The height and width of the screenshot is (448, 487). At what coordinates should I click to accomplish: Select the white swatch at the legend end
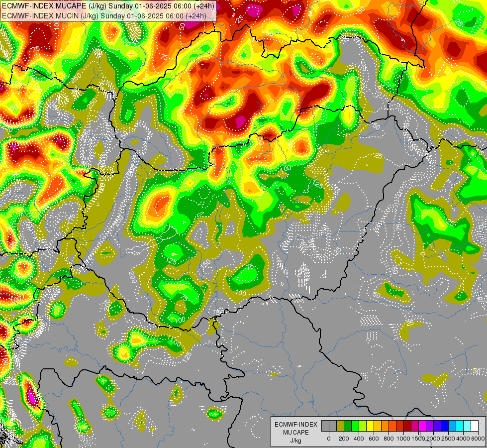point(475,426)
